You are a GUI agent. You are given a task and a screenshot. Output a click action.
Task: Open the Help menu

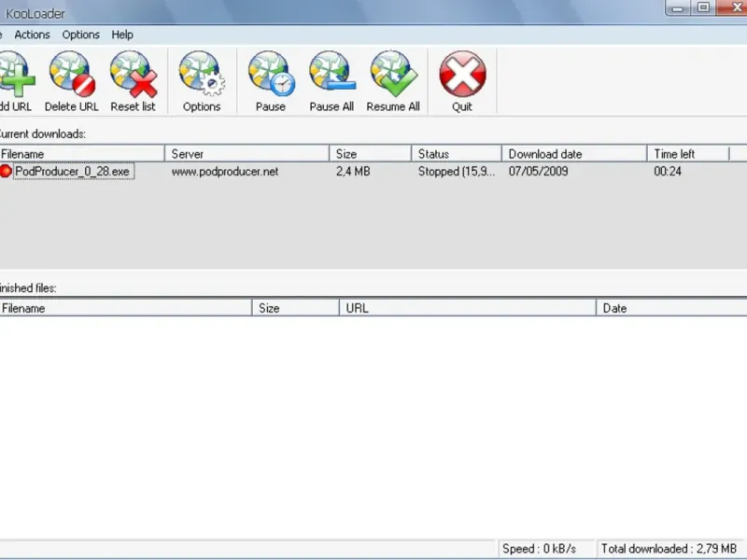pos(122,35)
